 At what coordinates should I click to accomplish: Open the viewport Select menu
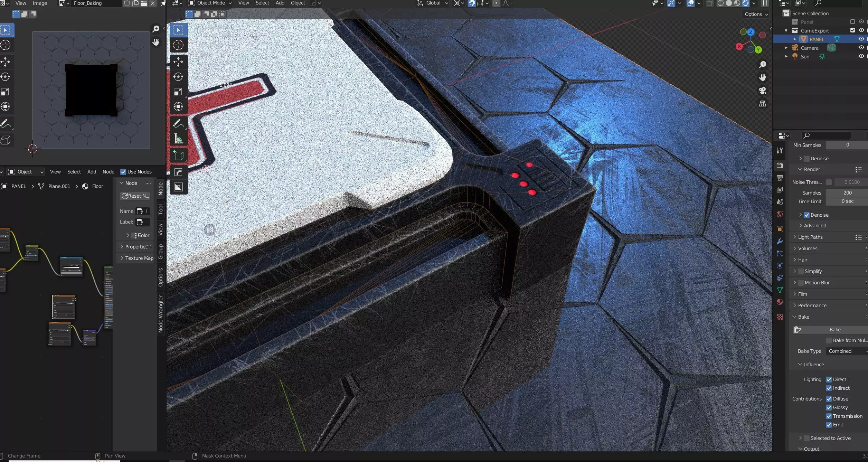tap(262, 3)
